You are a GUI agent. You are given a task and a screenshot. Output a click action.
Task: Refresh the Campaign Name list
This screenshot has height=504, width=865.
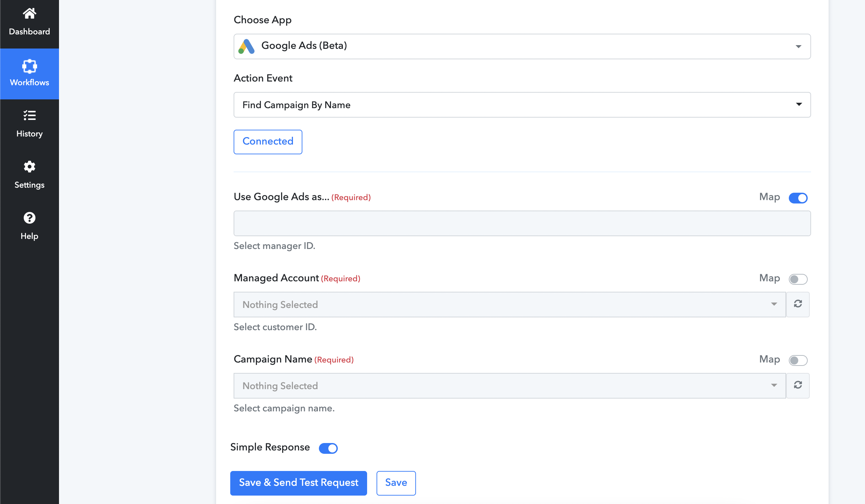(x=798, y=386)
